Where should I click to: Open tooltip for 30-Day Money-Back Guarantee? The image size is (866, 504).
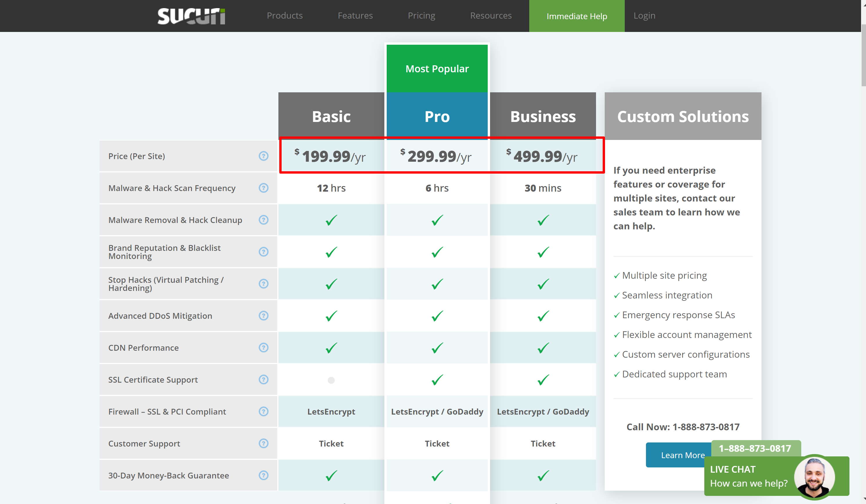(x=263, y=476)
